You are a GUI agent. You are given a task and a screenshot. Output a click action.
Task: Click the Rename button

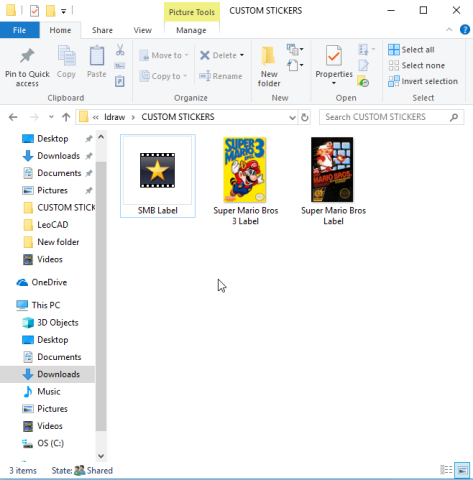click(x=221, y=76)
